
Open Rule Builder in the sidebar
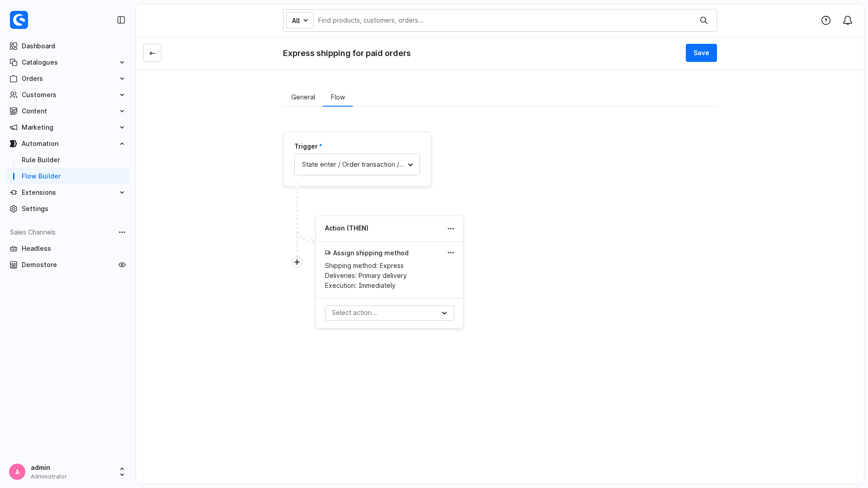[x=41, y=160]
